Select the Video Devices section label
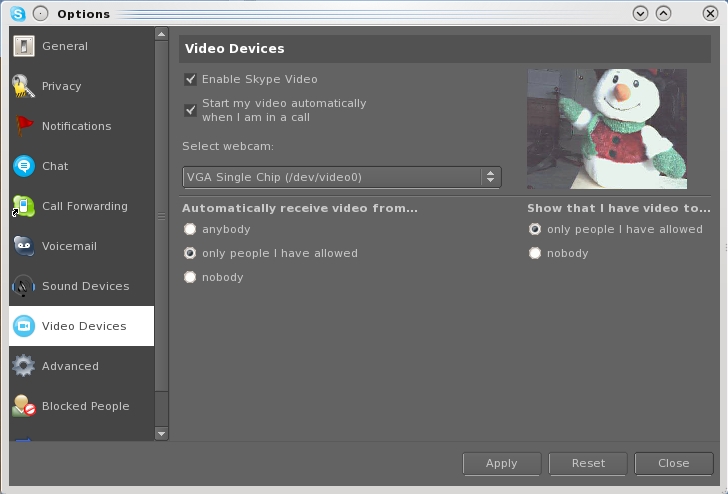The image size is (728, 494). tap(84, 326)
